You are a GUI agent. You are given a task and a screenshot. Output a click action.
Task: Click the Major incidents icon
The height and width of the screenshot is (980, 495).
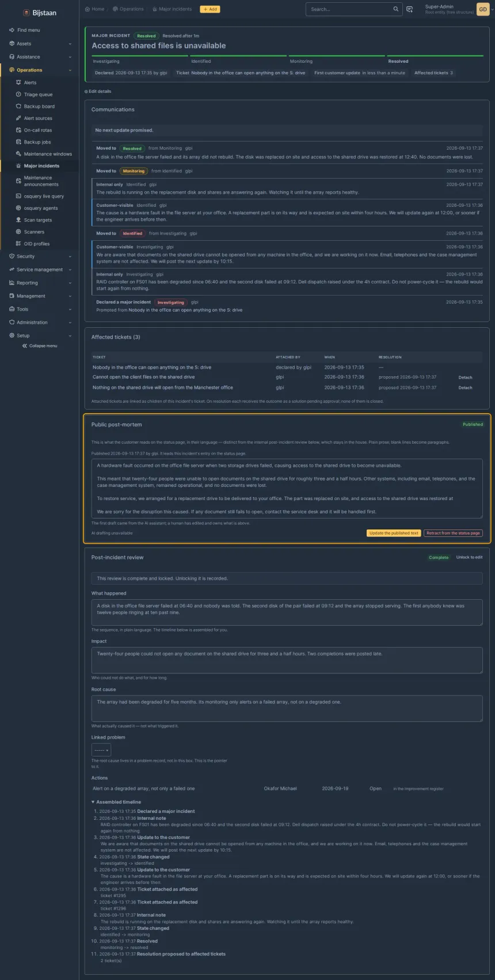(x=19, y=165)
